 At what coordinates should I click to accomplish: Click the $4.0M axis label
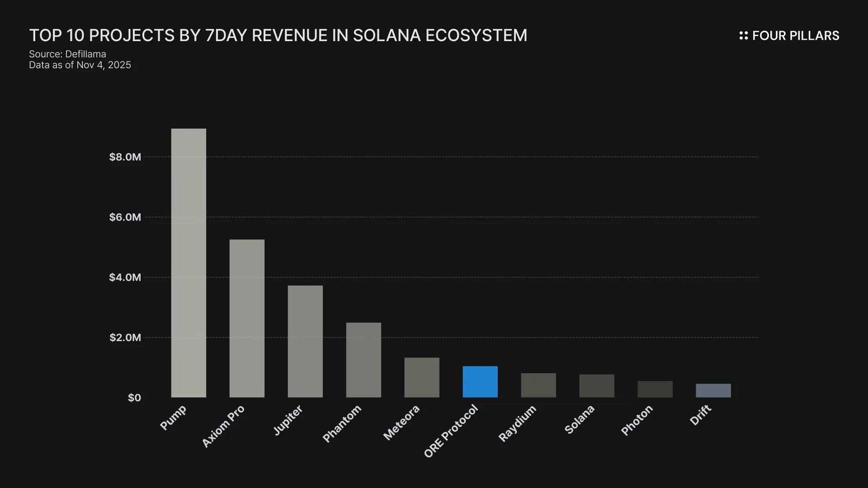pyautogui.click(x=125, y=277)
